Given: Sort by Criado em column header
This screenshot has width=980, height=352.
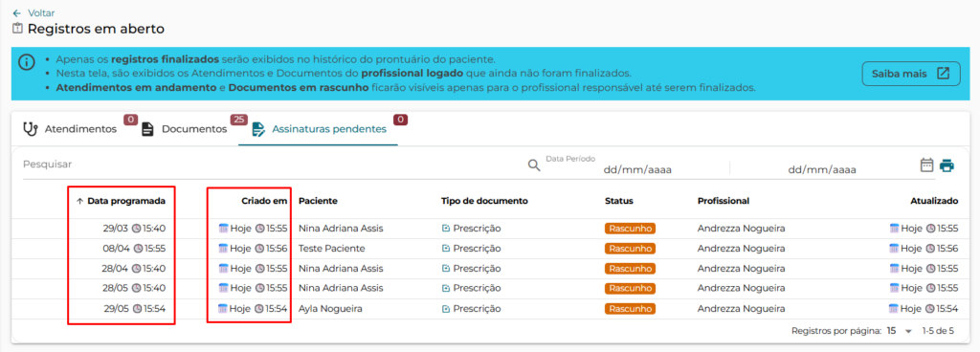Looking at the screenshot, I should (264, 201).
